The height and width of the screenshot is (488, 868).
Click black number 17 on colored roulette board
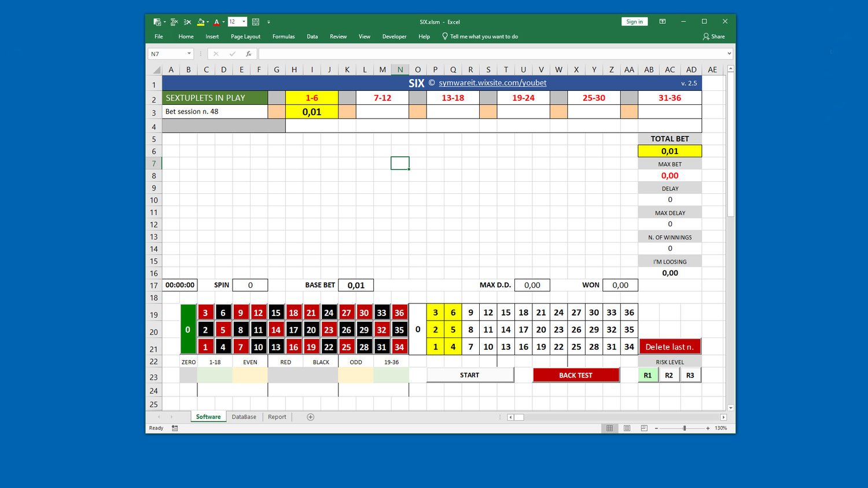293,330
